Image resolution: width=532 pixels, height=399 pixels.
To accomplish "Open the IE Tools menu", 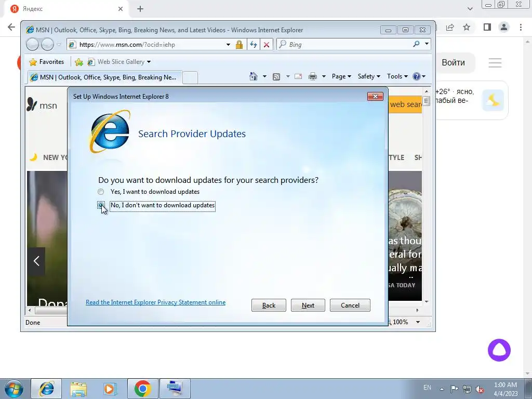I will (x=397, y=76).
